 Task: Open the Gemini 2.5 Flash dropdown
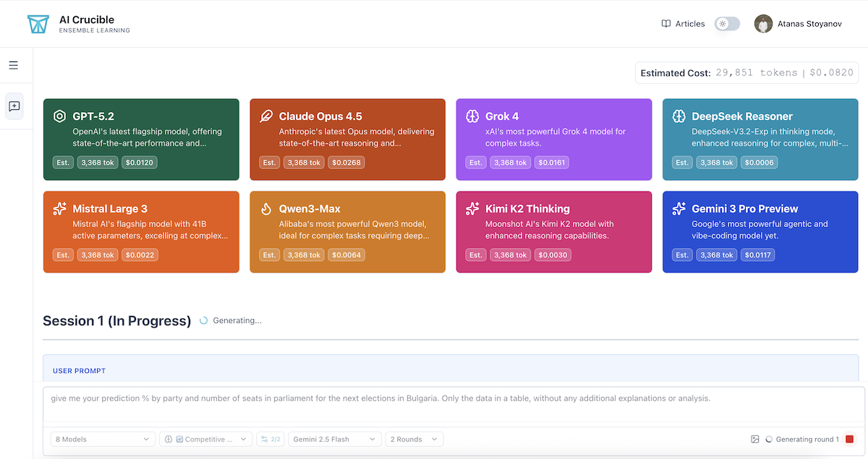click(334, 439)
